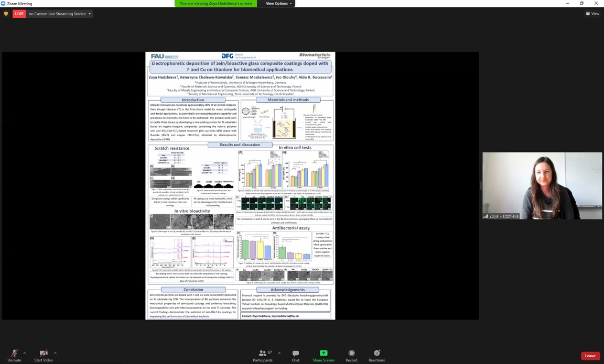Click the encryption shield icon
This screenshot has height=364, width=604.
(x=6, y=14)
